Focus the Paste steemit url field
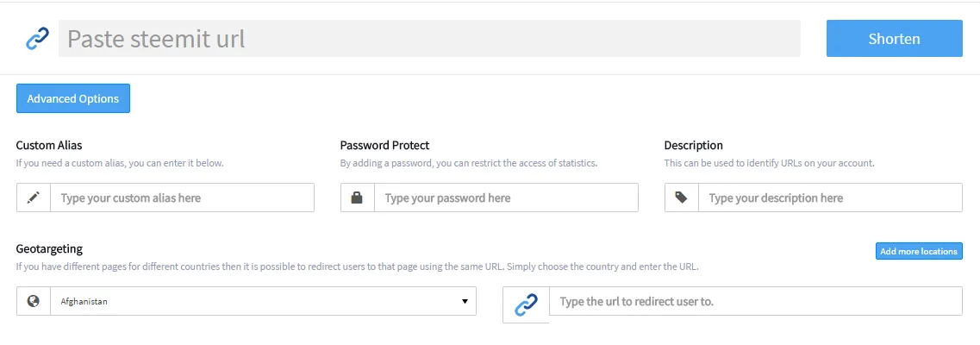 click(429, 39)
